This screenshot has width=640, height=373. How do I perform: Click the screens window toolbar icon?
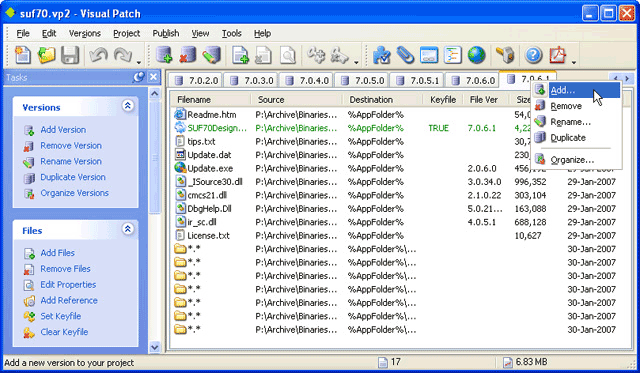pyautogui.click(x=429, y=55)
